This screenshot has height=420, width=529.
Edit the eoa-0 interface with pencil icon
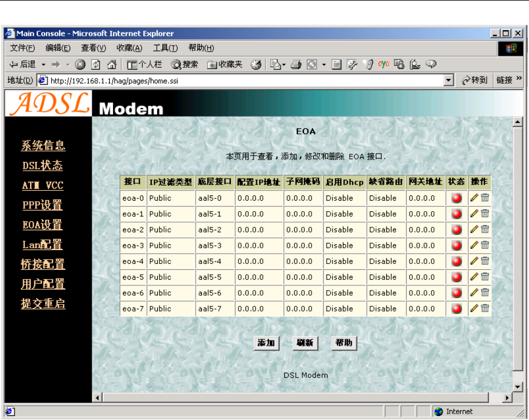click(x=474, y=198)
